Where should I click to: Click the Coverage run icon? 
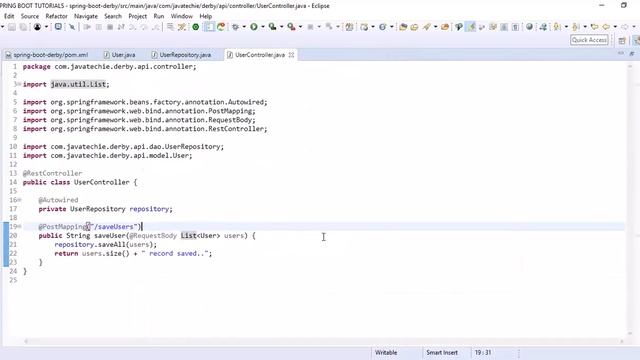(272, 27)
